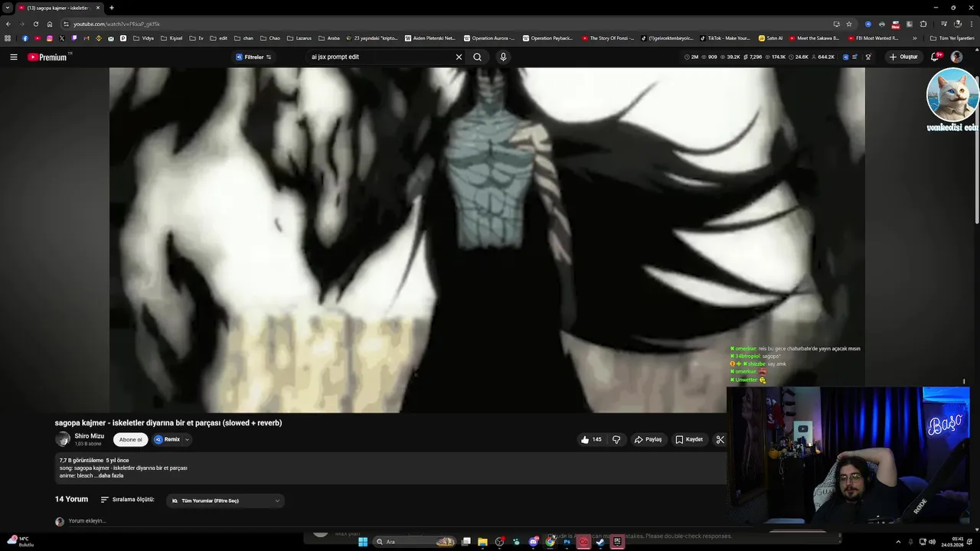Open the Araba bookmarks folder
980x551 pixels.
(329, 38)
